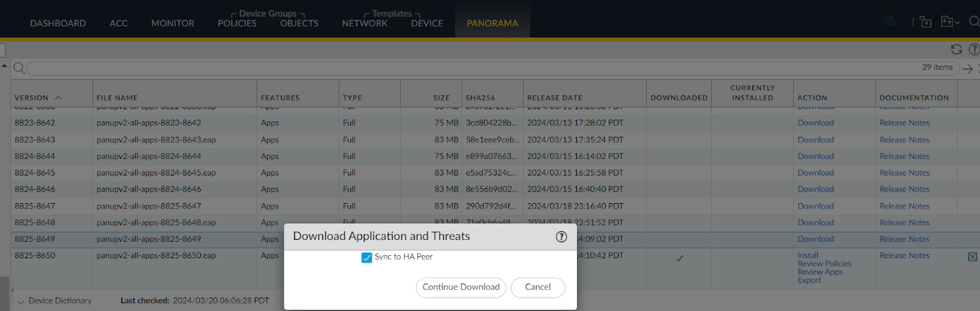This screenshot has width=980, height=311.
Task: Open the POLICIES tab
Action: click(x=237, y=23)
